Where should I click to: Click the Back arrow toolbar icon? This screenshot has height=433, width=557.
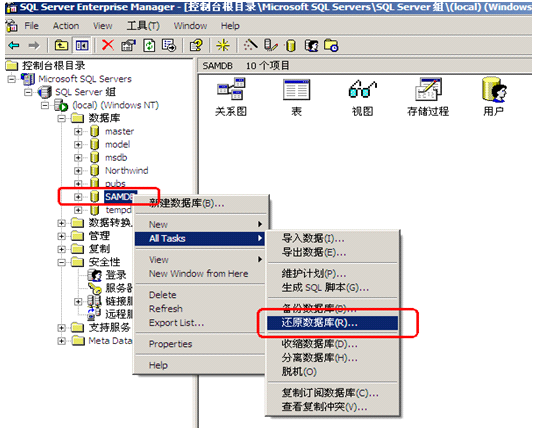(14, 45)
